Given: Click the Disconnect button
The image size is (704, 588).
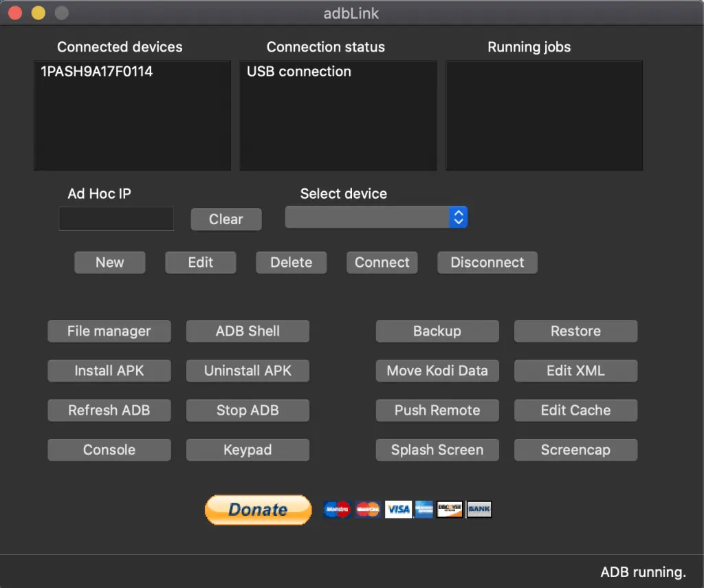Looking at the screenshot, I should [x=487, y=262].
